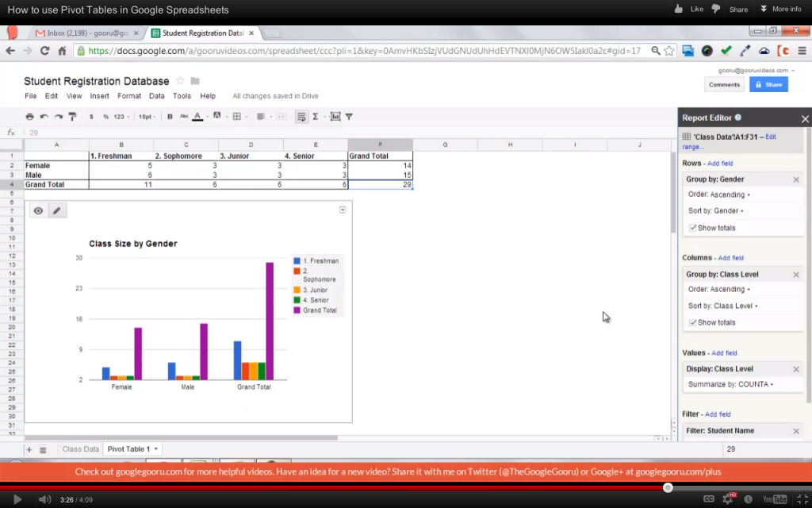Format cells as currency

tap(91, 117)
